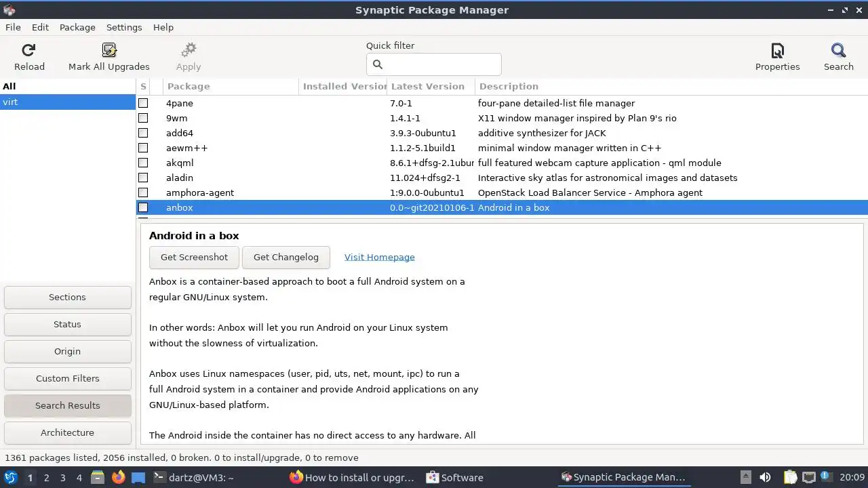Viewport: 868px width, 488px height.
Task: Switch to virtual desktop 4
Action: [79, 477]
